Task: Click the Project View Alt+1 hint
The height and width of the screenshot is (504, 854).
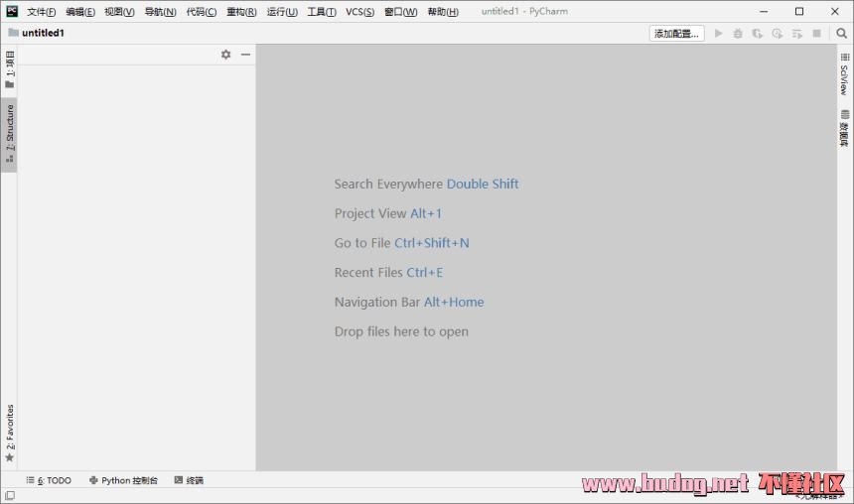Action: (x=388, y=213)
